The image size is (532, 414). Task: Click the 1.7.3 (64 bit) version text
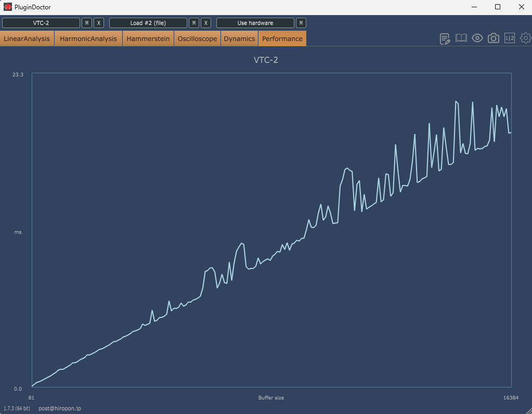[x=17, y=408]
